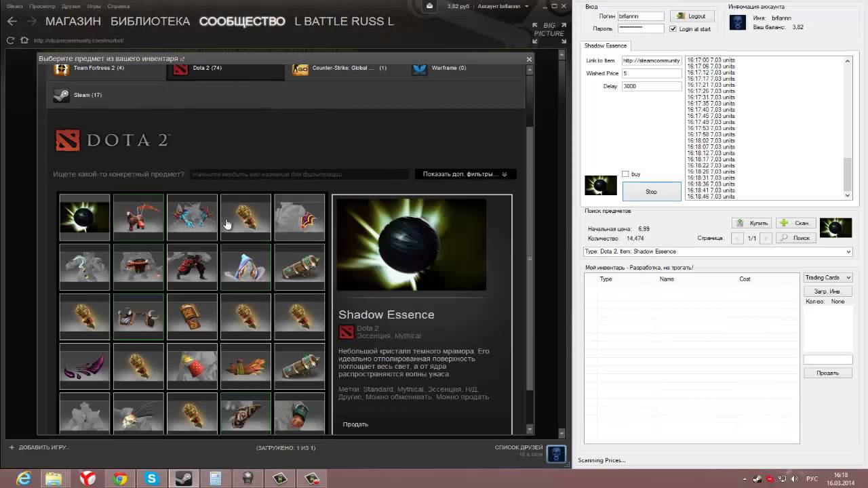Open Internet Explorer from the taskbar
The height and width of the screenshot is (488, 868).
point(24,479)
